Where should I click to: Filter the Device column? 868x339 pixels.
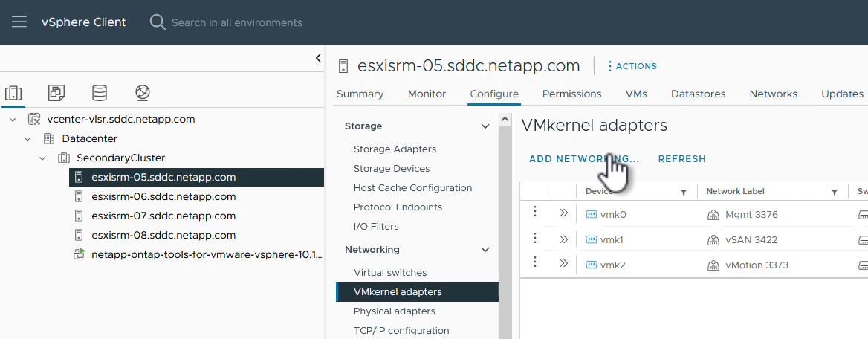[x=684, y=192]
